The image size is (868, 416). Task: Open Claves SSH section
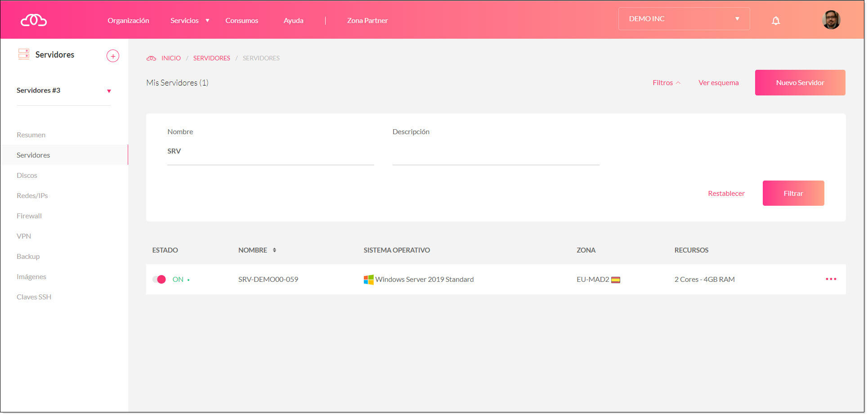point(34,297)
